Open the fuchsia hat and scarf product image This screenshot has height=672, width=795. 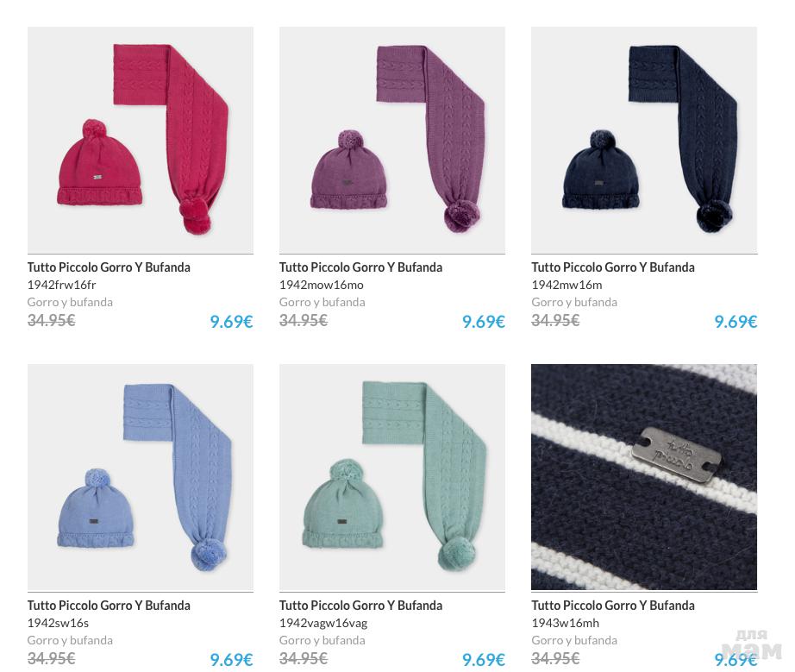[x=141, y=140]
